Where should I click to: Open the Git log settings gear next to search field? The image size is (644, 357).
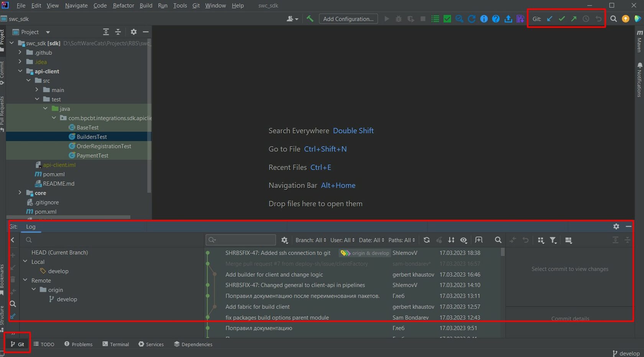tap(284, 240)
